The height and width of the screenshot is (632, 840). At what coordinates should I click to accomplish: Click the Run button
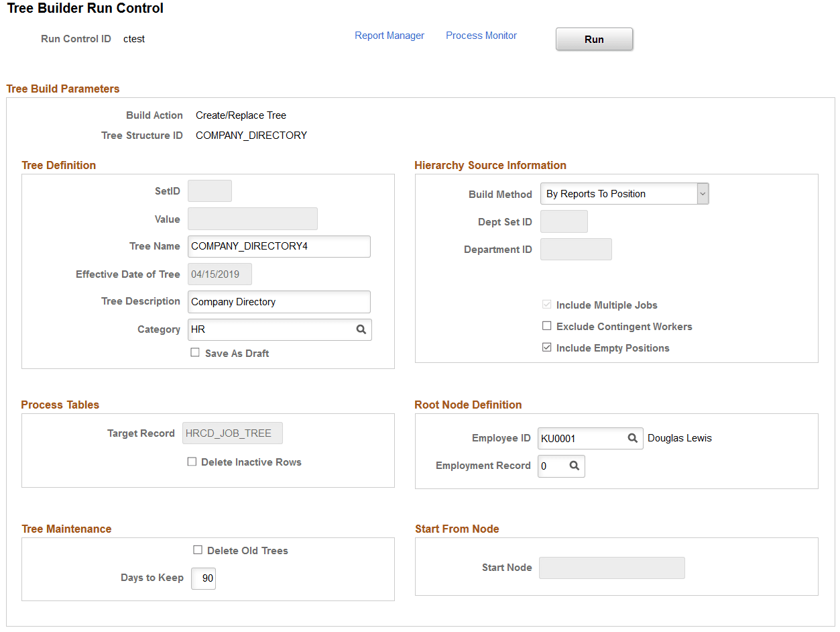click(x=594, y=39)
